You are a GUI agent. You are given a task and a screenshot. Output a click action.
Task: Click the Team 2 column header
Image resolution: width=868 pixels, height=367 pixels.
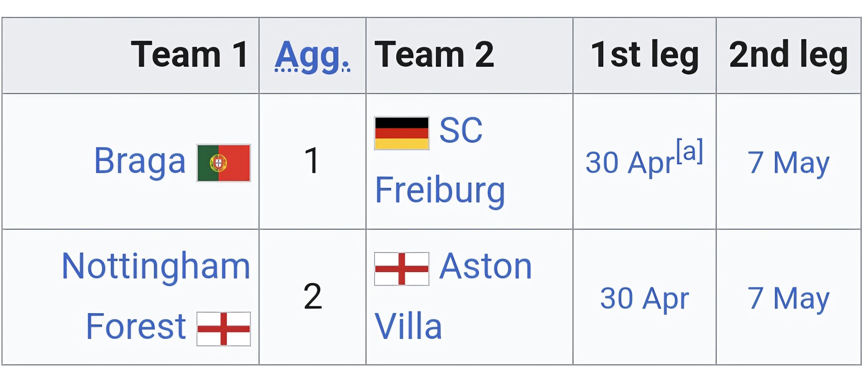434,55
